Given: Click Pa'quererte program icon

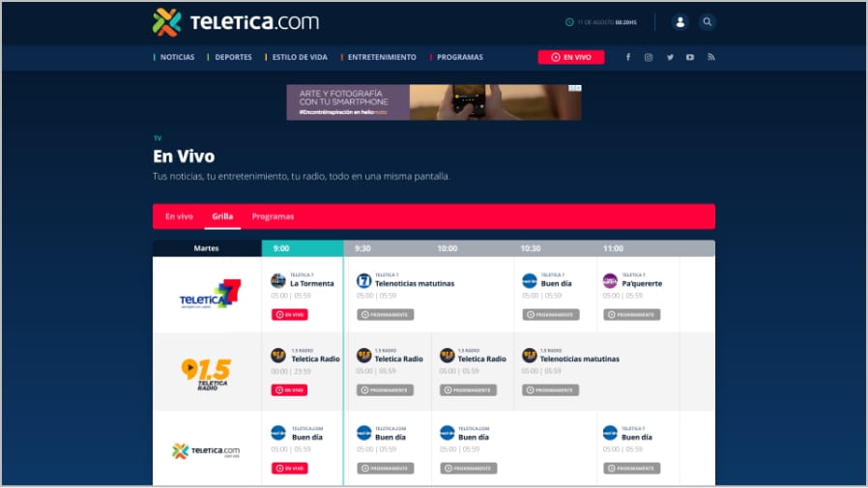Looking at the screenshot, I should tap(610, 280).
